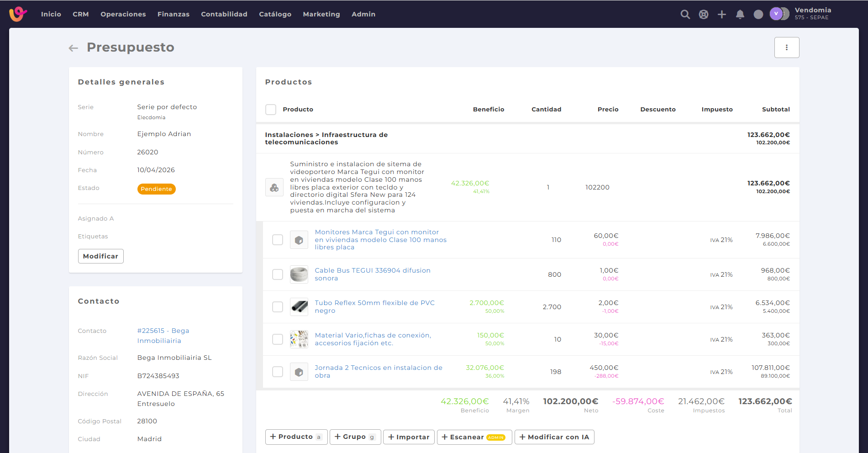Click the + Escanear button
868x453 pixels.
click(474, 437)
